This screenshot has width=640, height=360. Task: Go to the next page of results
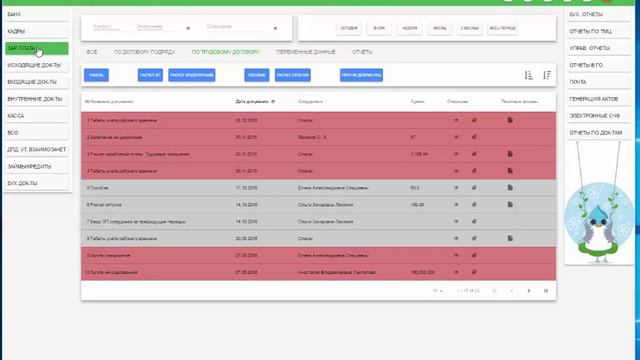click(x=529, y=291)
